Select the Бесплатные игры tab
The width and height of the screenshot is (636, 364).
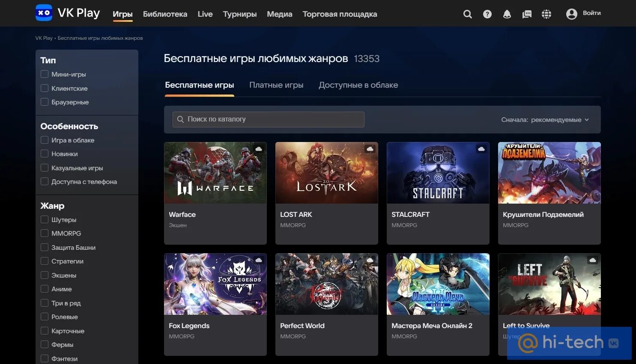pyautogui.click(x=200, y=85)
